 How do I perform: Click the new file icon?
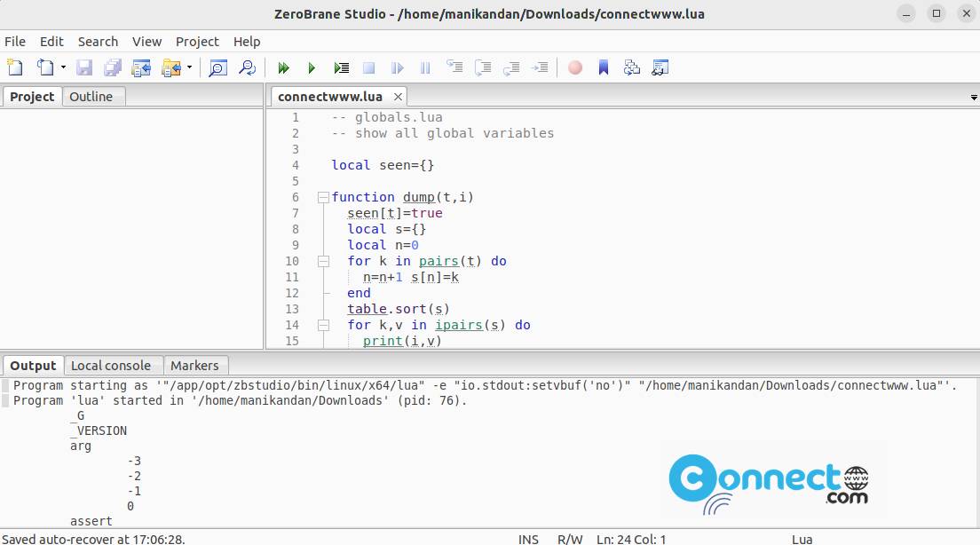click(15, 67)
